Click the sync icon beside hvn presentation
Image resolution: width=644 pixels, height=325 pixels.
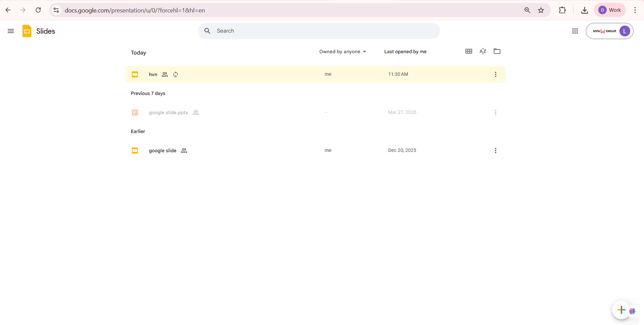[176, 74]
